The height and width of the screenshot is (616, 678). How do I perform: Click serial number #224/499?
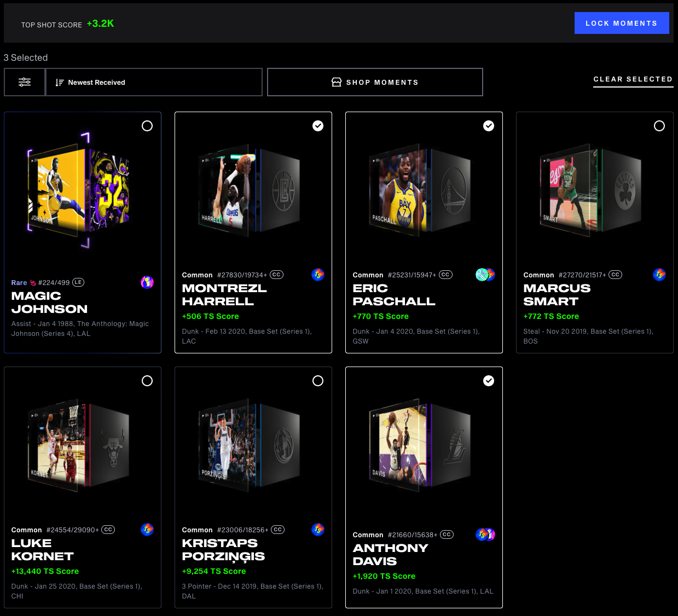pos(54,283)
